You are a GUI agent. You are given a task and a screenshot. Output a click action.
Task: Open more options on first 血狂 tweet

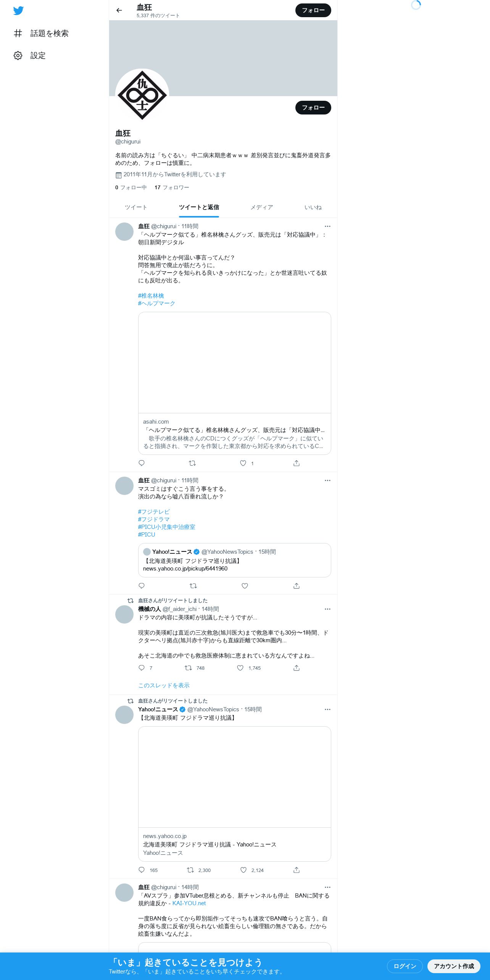[327, 226]
